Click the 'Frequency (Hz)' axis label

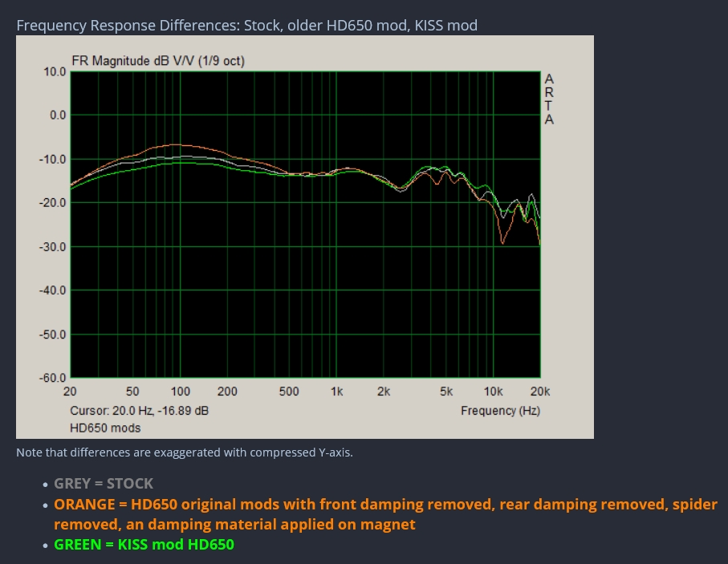click(x=501, y=411)
